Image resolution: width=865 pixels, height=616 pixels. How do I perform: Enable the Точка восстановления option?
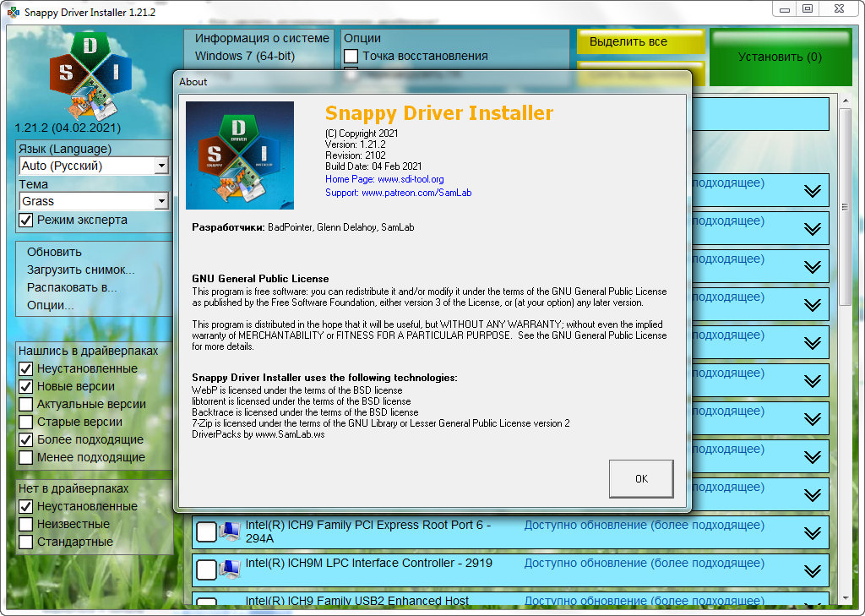pos(351,57)
